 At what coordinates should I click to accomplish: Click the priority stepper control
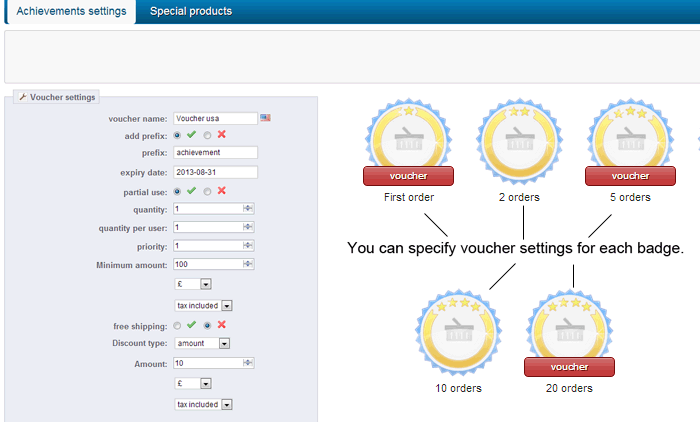coord(247,245)
